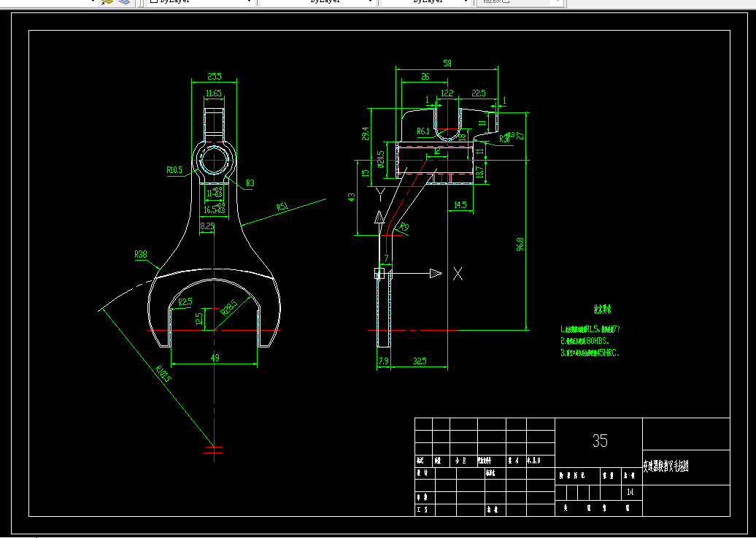The height and width of the screenshot is (538, 756).
Task: Select the R51 radius dimension
Action: [282, 207]
